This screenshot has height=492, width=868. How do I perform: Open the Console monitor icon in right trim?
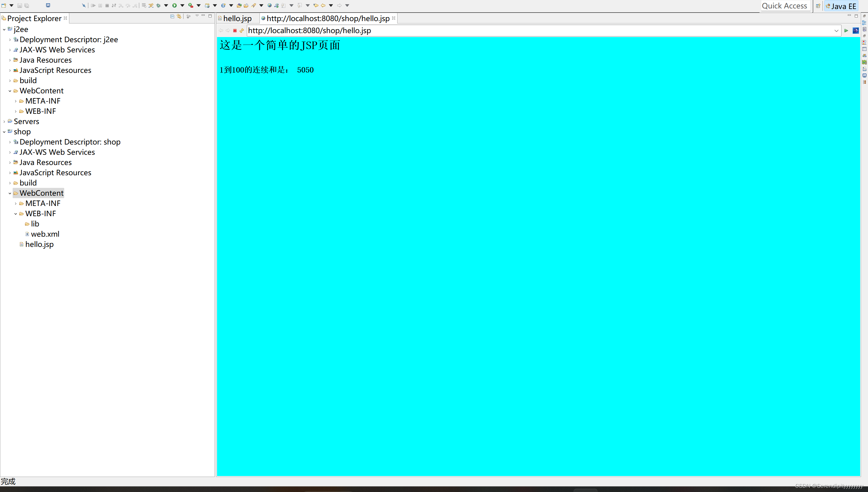(864, 75)
